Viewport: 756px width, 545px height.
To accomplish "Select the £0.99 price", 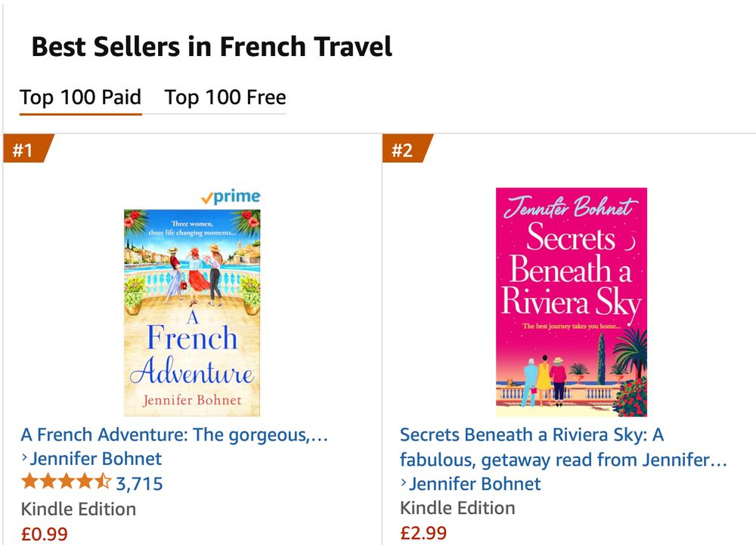I will (45, 534).
